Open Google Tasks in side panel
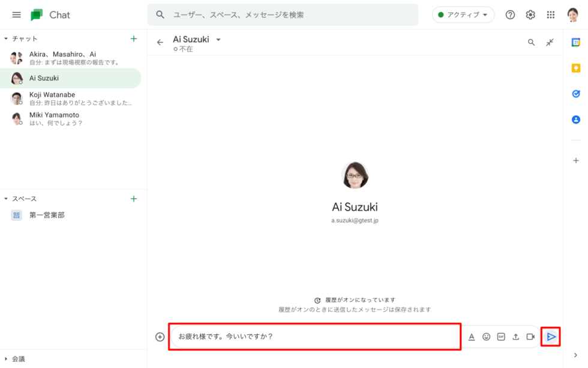 [576, 94]
